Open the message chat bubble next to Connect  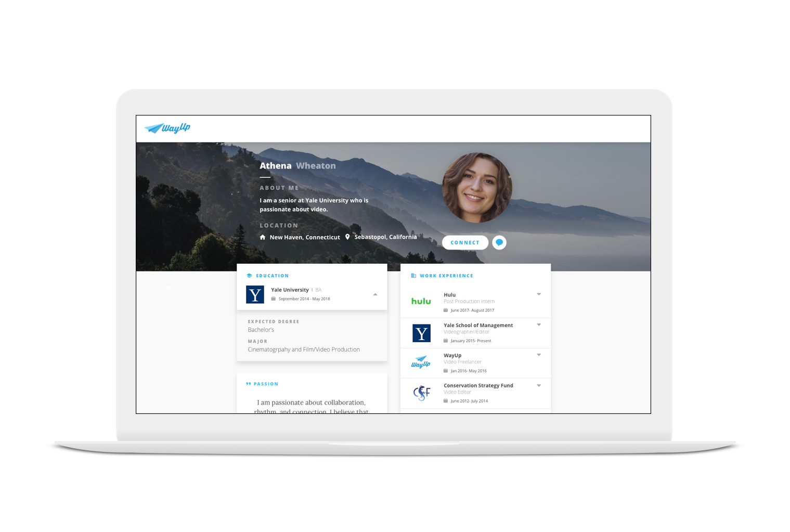(499, 242)
